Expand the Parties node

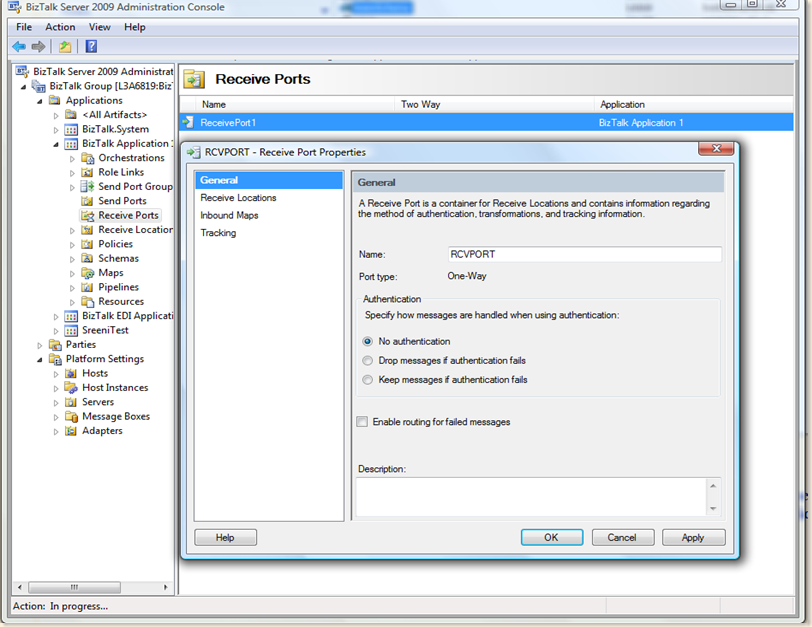coord(40,345)
